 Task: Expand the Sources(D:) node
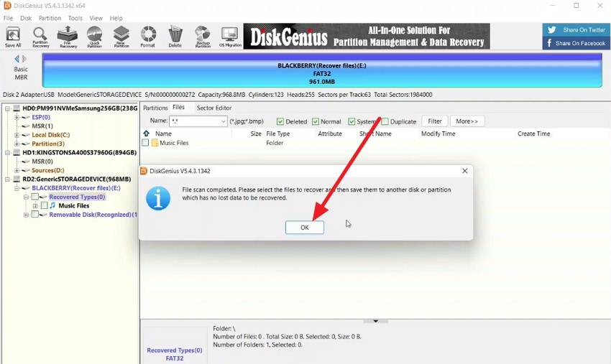(x=17, y=170)
